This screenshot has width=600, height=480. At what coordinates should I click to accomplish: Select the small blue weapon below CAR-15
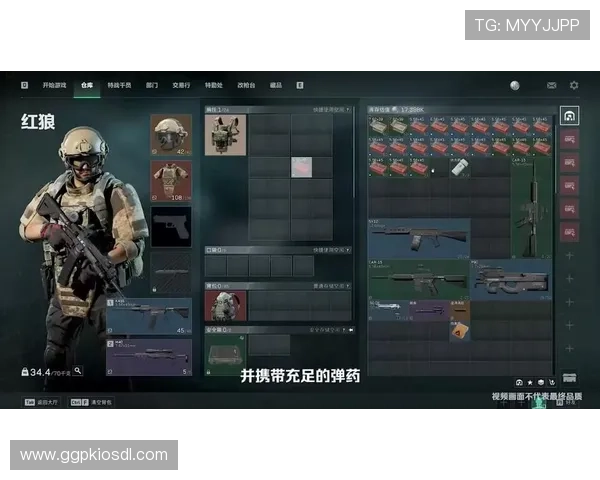point(388,310)
